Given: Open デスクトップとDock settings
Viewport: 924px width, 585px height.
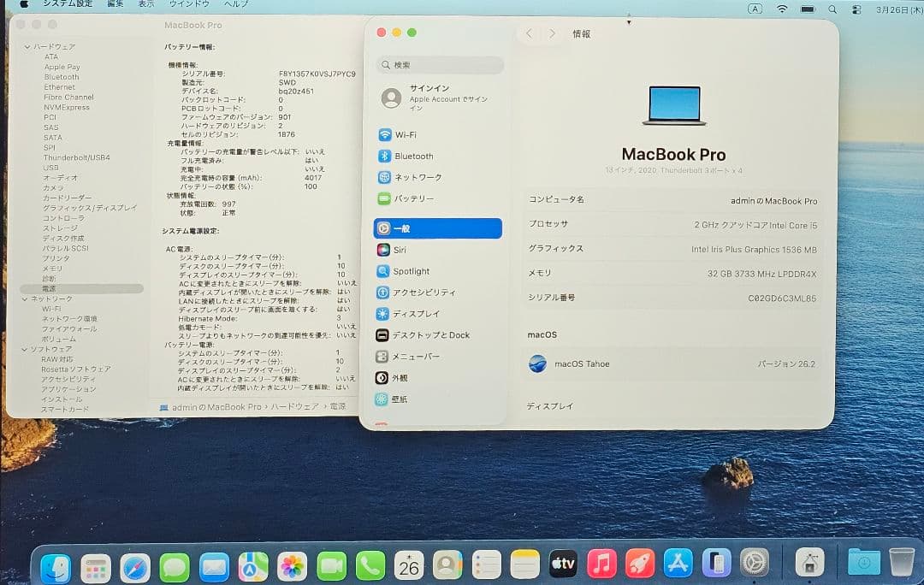Looking at the screenshot, I should [x=438, y=335].
